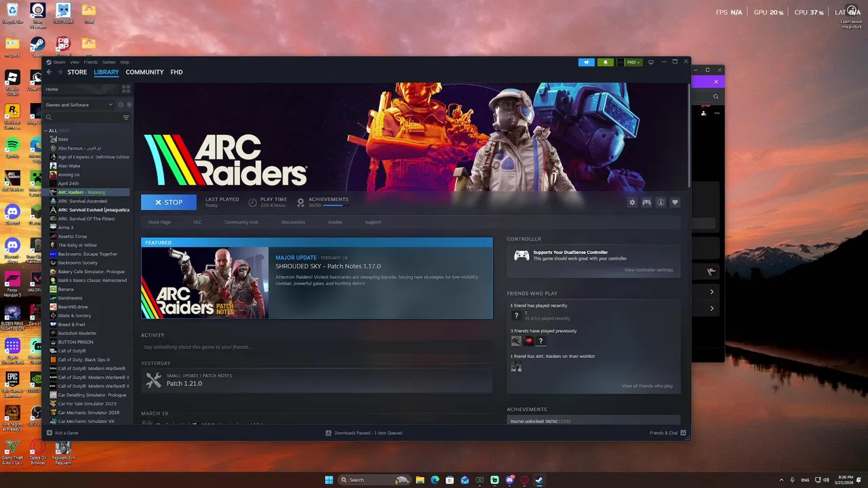868x488 pixels.
Task: Click the Home library button
Action: 80,89
